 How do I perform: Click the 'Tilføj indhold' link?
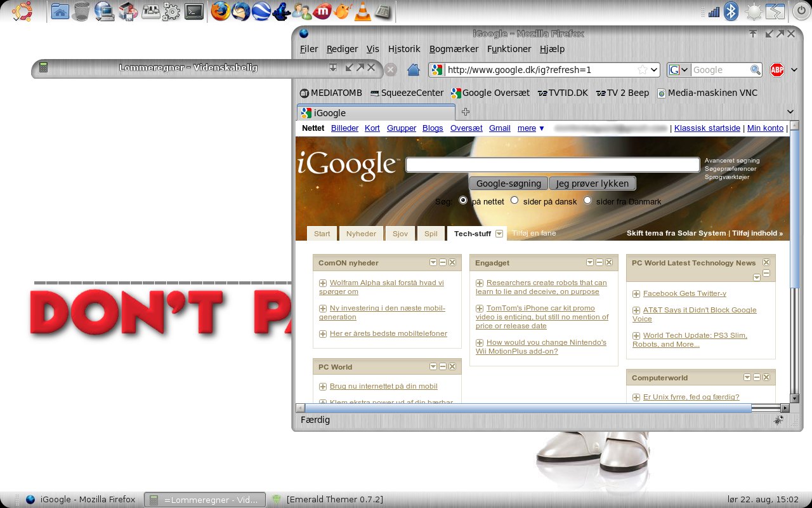click(757, 233)
